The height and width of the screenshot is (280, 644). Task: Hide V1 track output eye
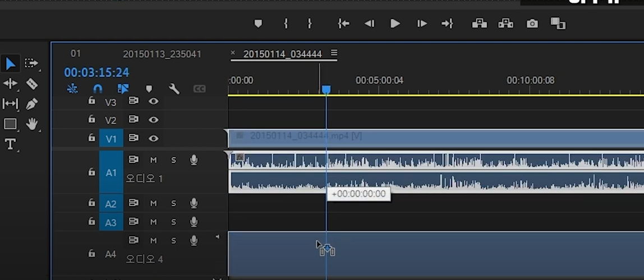tap(154, 138)
